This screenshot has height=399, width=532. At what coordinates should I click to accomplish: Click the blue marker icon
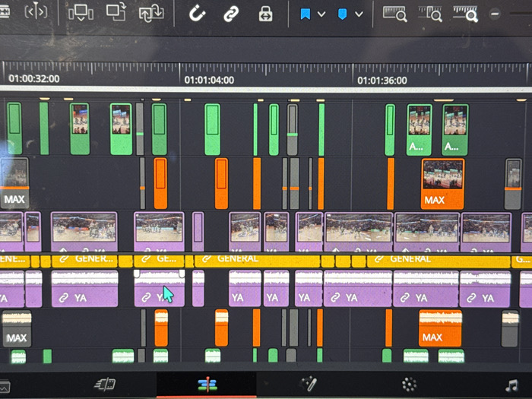pyautogui.click(x=342, y=14)
